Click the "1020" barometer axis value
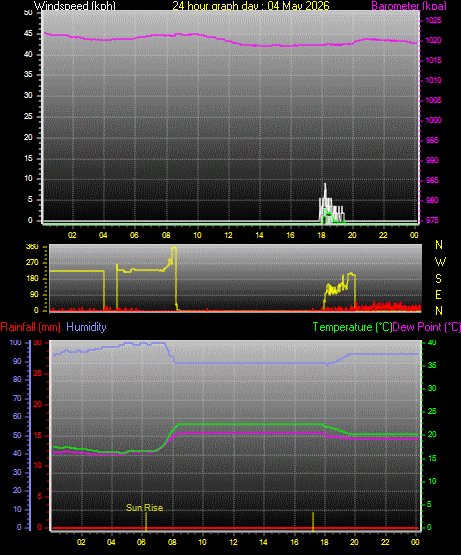Viewport: 461px width, 555px height. pyautogui.click(x=433, y=40)
